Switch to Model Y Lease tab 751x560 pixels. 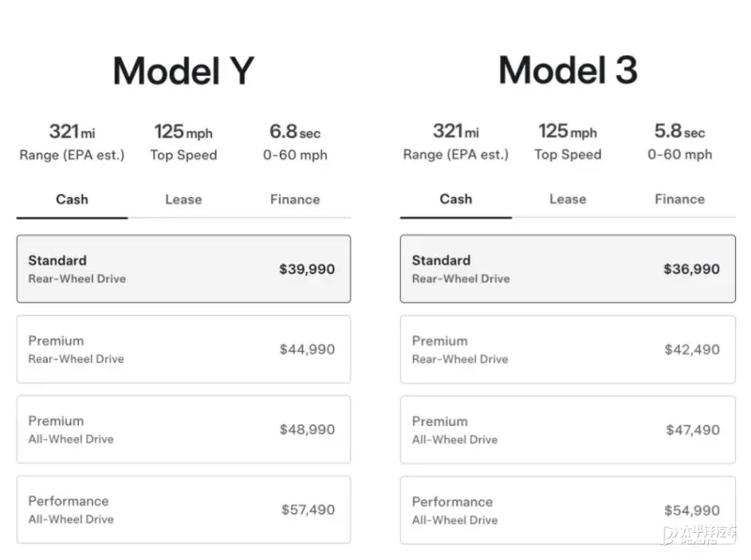pos(183,200)
